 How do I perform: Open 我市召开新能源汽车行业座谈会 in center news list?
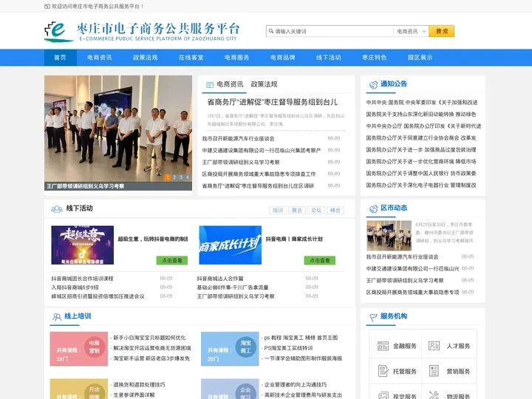click(x=238, y=138)
